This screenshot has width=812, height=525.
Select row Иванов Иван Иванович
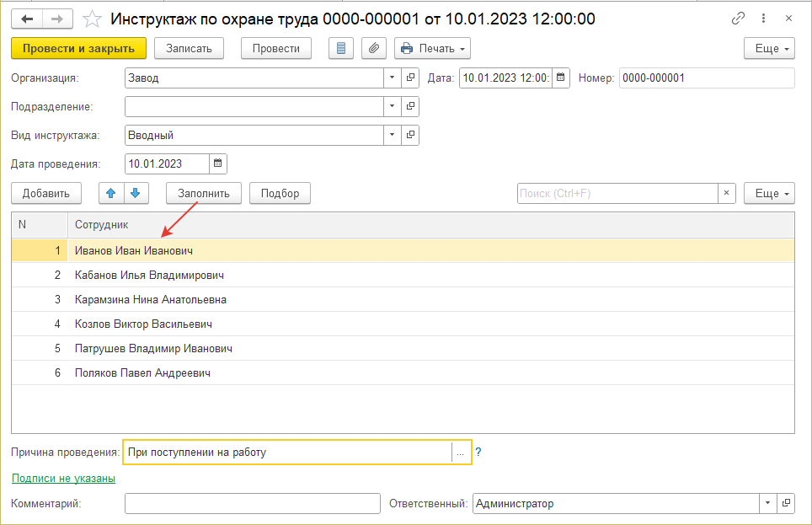pos(403,250)
